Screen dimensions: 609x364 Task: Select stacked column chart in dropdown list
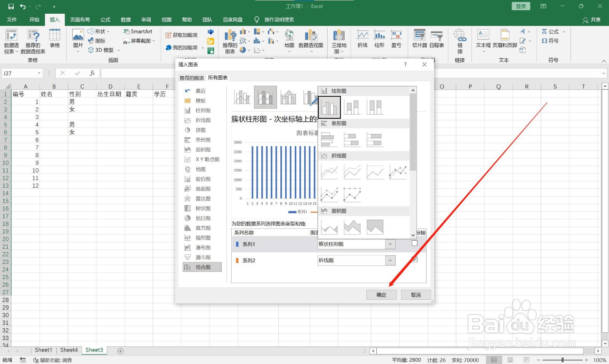coord(352,107)
